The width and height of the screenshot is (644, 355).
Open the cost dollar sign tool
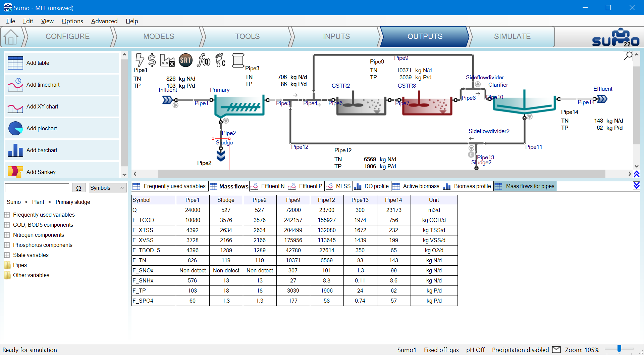(152, 60)
